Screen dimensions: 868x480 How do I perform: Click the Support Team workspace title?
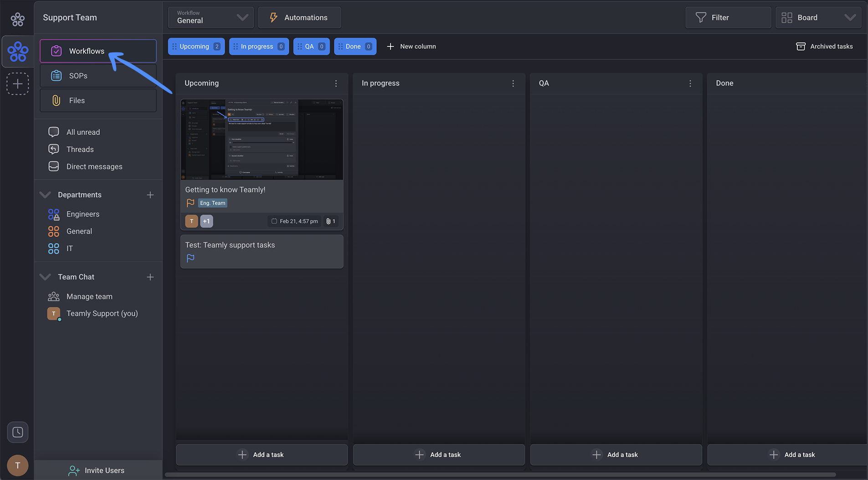tap(70, 17)
